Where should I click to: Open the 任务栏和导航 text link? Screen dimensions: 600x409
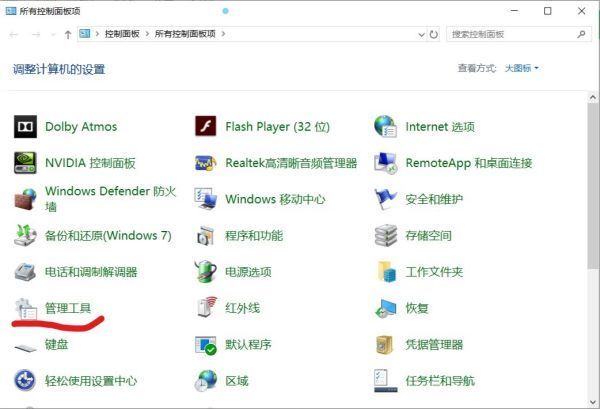pos(440,381)
